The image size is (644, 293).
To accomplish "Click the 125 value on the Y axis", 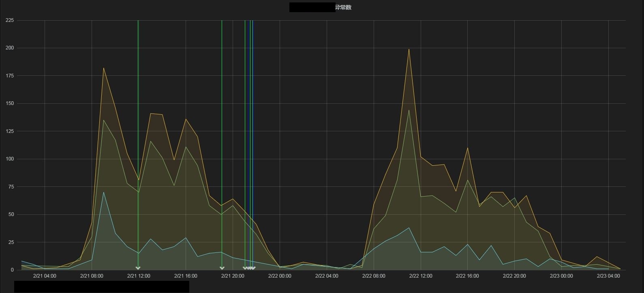I will point(10,131).
